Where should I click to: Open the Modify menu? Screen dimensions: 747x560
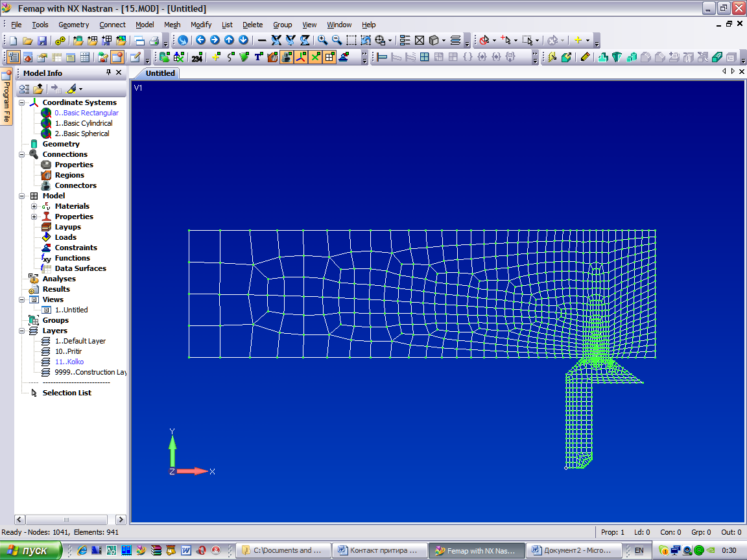point(201,25)
